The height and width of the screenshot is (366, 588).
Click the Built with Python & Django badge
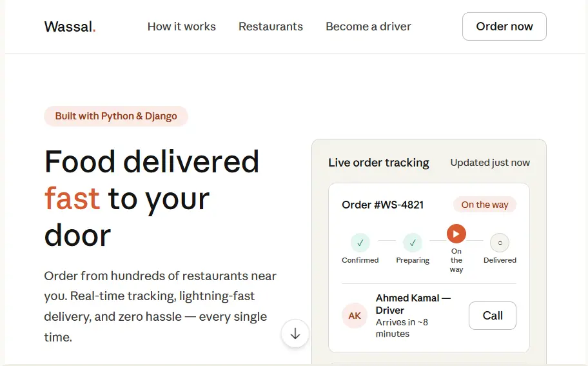point(116,116)
